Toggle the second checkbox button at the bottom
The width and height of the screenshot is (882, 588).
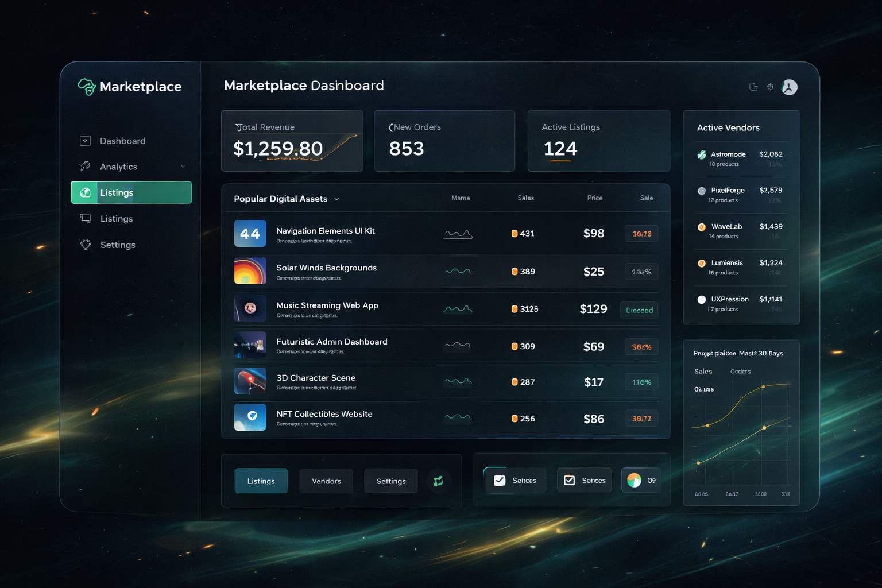pyautogui.click(x=570, y=479)
